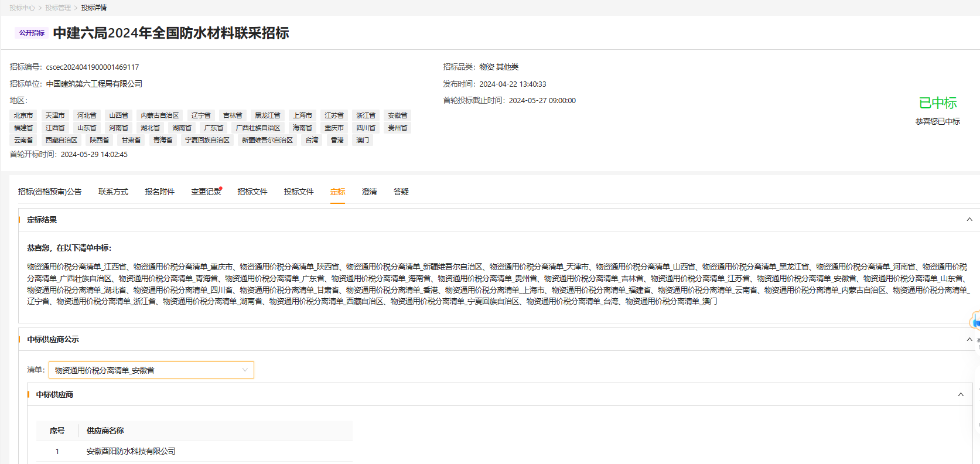This screenshot has width=980, height=464.
Task: Switch to the 投标文件 tab
Action: click(x=299, y=192)
